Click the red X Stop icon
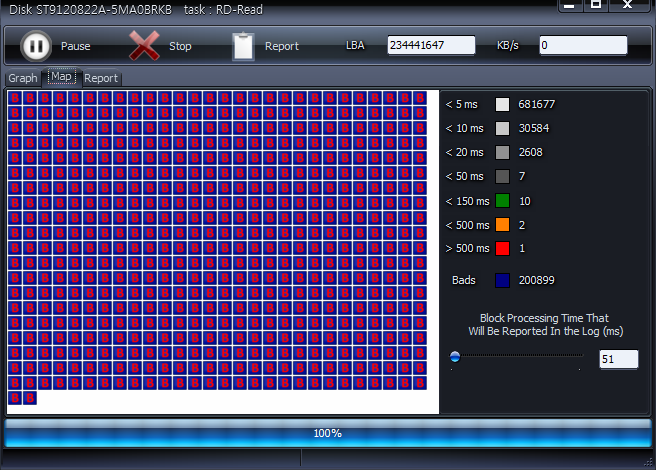This screenshot has width=656, height=470. click(145, 46)
